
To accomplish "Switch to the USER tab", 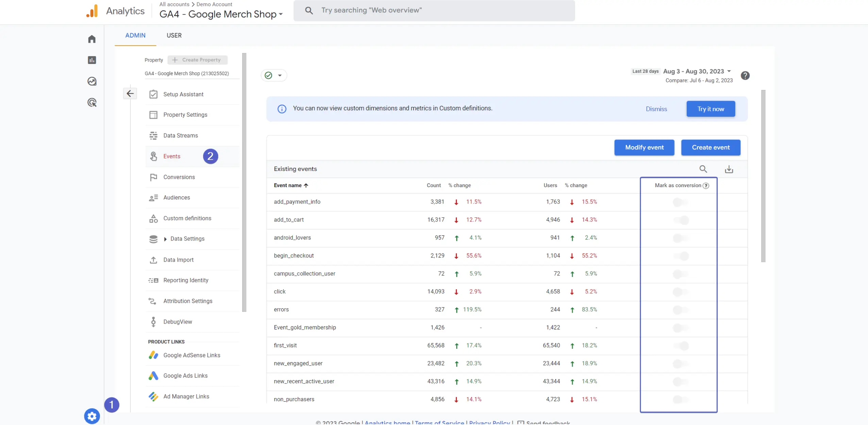I will (174, 35).
